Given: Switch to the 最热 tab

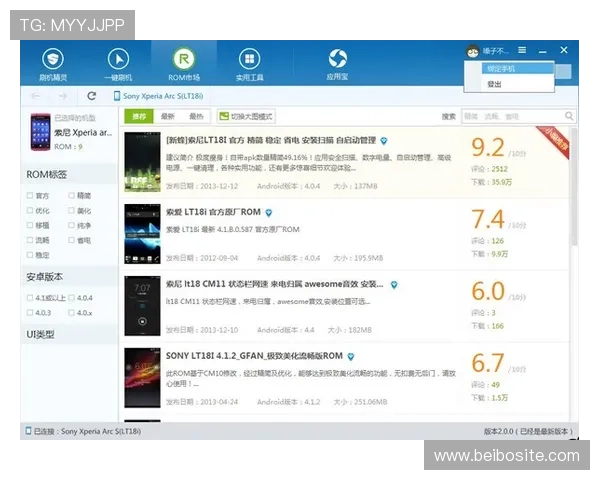Looking at the screenshot, I should click(196, 116).
